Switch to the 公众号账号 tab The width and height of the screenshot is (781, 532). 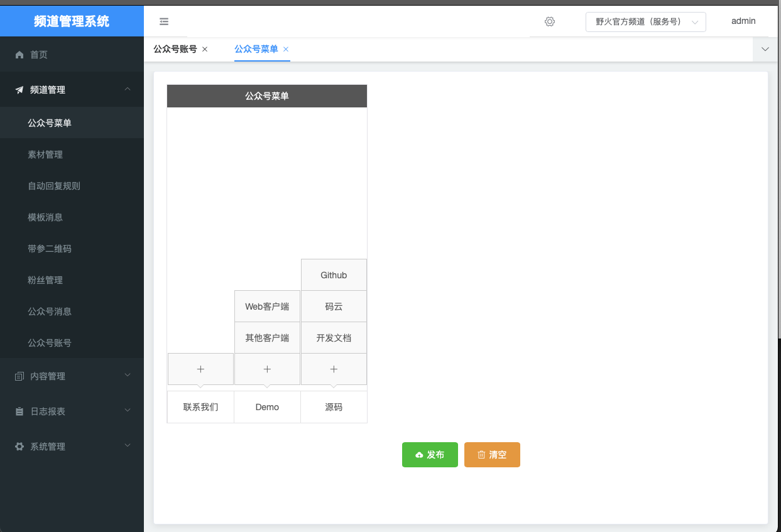(175, 49)
